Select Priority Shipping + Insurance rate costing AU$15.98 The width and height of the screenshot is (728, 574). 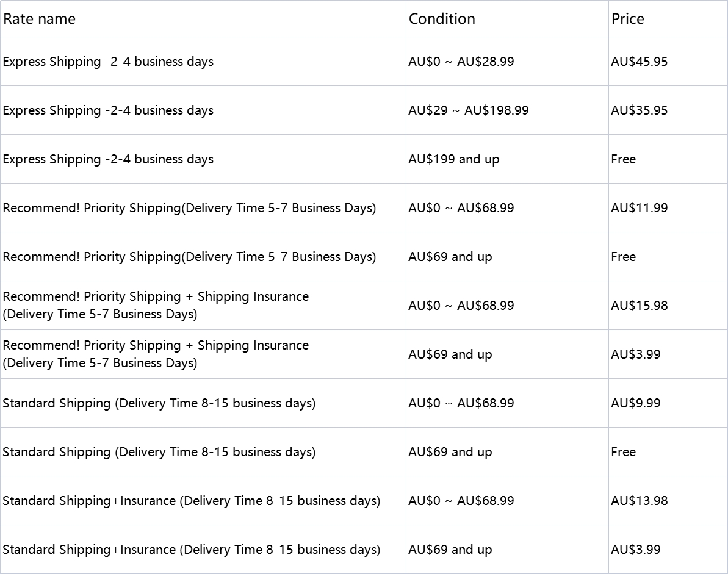tap(156, 305)
